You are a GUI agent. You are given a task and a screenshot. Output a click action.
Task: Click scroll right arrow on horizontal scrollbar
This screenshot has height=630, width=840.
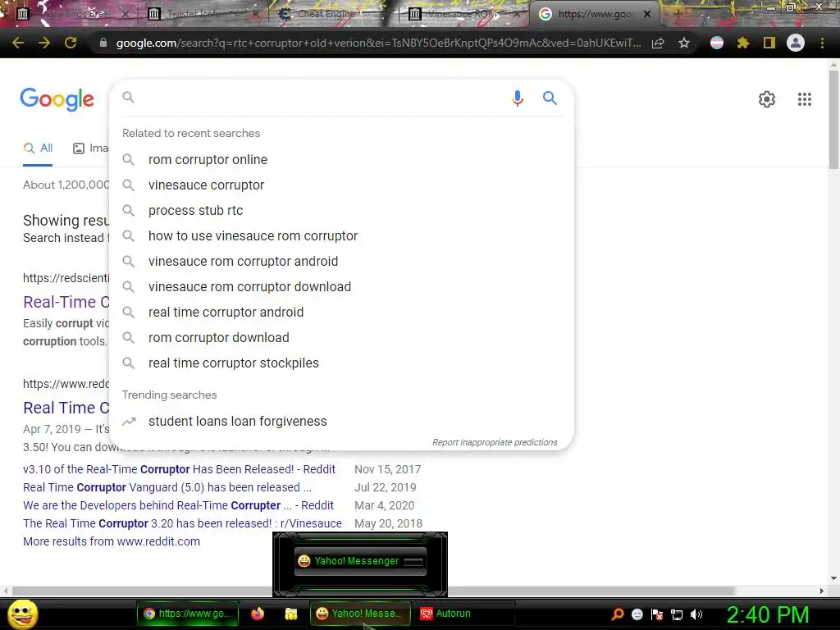pos(822,591)
